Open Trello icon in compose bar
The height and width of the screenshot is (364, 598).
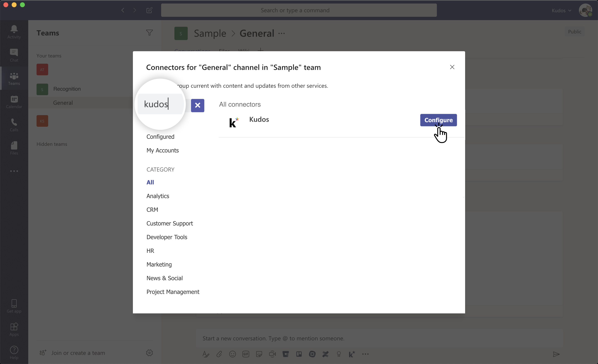click(299, 354)
